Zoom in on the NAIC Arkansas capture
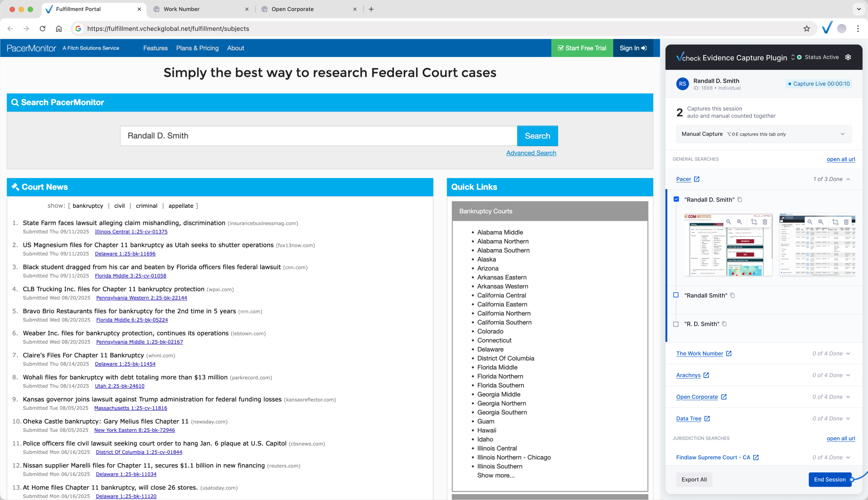 821,222
